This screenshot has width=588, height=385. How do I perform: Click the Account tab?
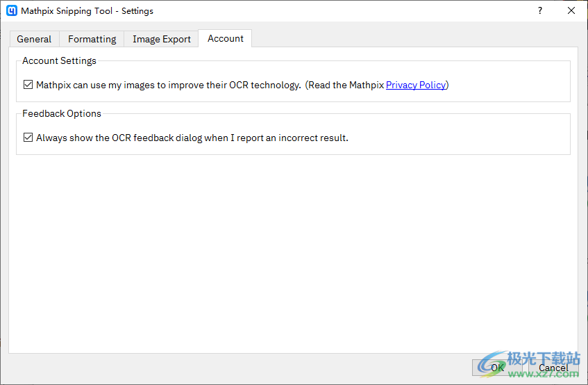tap(226, 38)
